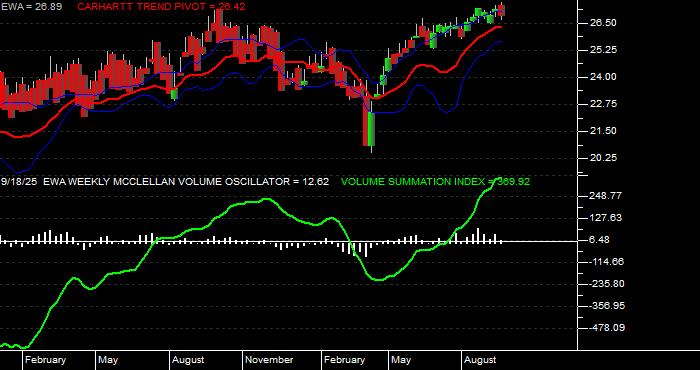Image resolution: width=700 pixels, height=370 pixels.
Task: Click the -478.09 oscillator axis value
Action: tap(606, 328)
